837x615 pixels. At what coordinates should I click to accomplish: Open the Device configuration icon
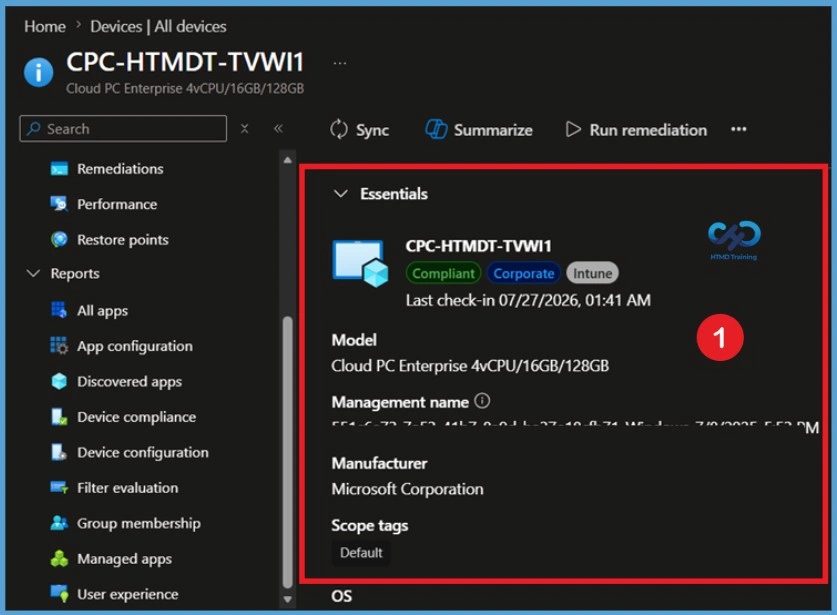tap(59, 452)
